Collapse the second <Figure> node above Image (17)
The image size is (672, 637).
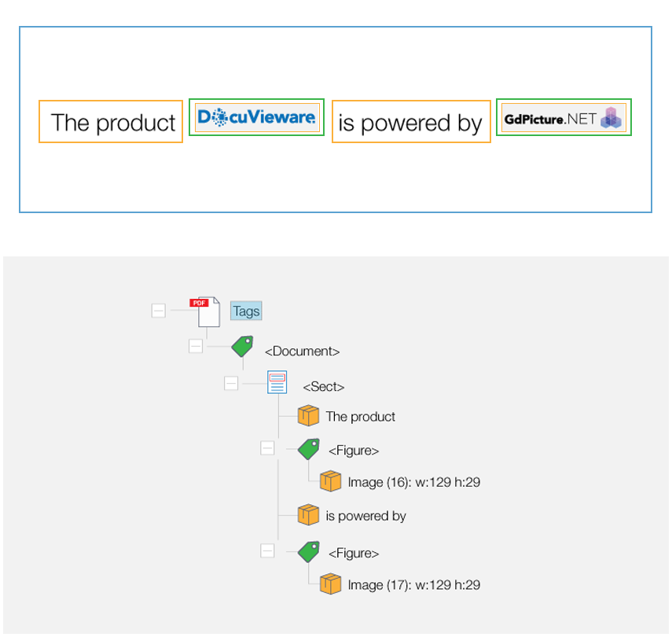point(267,550)
